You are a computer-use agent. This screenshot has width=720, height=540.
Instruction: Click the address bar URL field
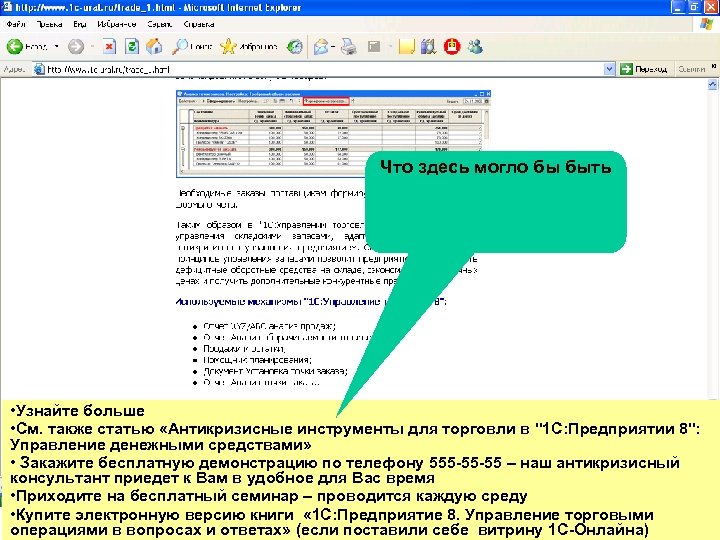[321, 69]
